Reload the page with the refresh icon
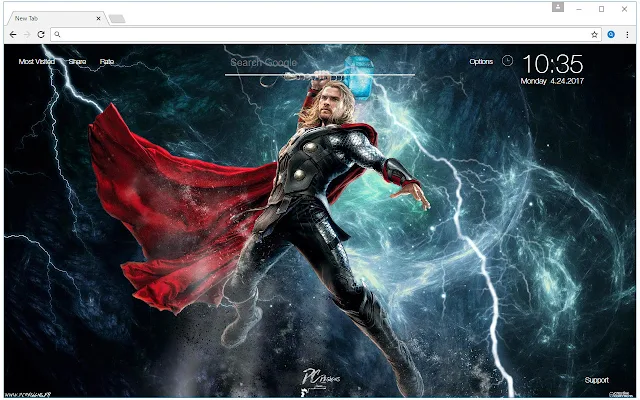The image size is (640, 400). 41,35
